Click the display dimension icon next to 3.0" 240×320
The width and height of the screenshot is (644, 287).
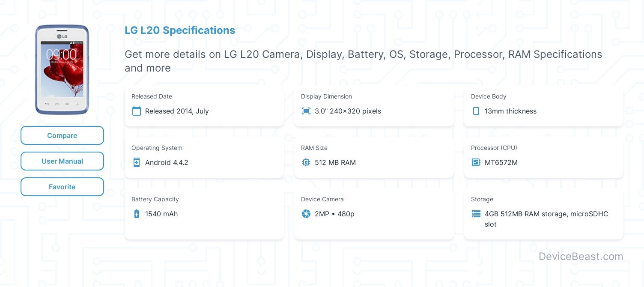point(306,111)
